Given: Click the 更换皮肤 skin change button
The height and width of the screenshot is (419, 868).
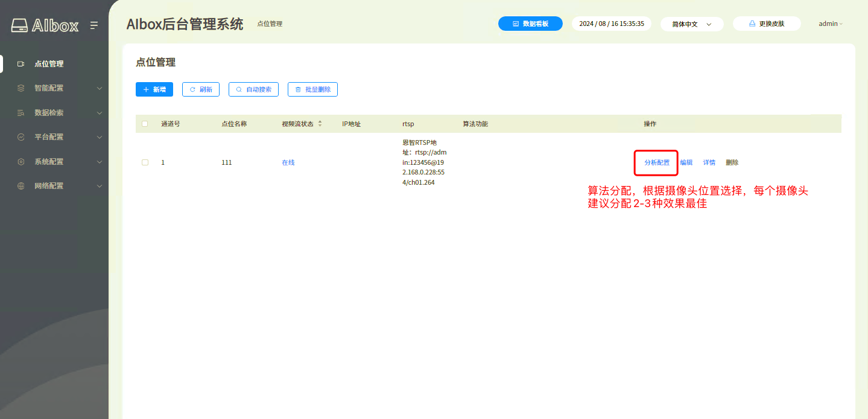Looking at the screenshot, I should [x=767, y=24].
